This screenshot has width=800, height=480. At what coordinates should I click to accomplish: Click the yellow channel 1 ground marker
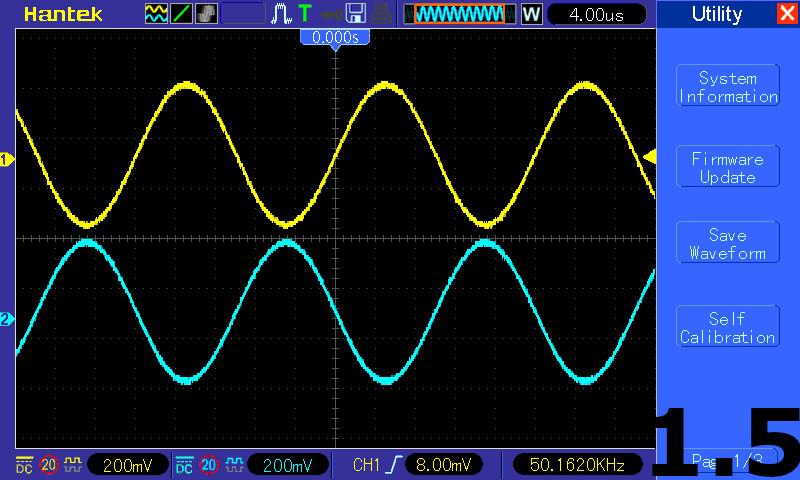tap(6, 160)
